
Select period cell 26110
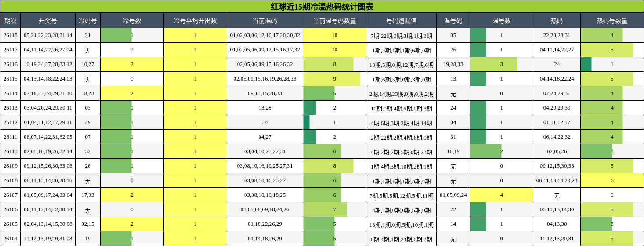[10, 151]
